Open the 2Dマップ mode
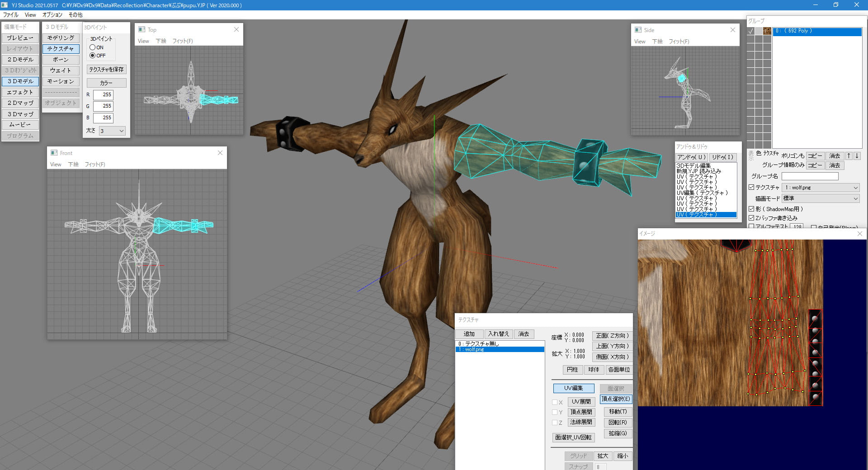 click(20, 103)
